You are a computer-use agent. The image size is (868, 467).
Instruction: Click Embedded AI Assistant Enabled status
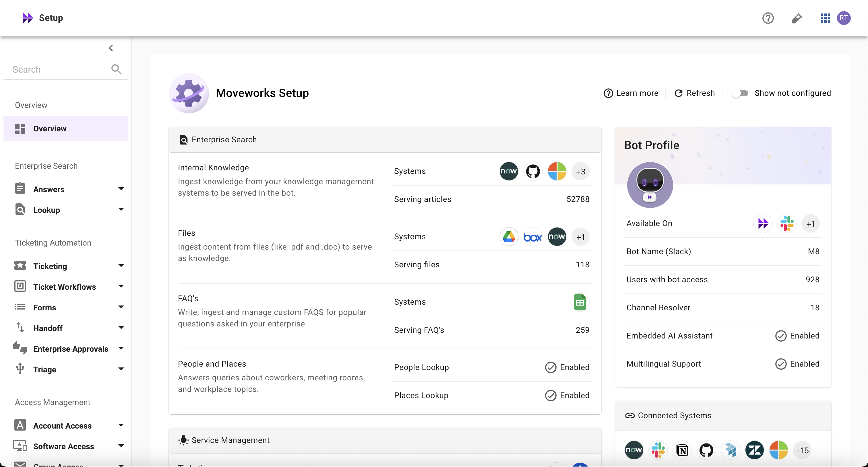coord(797,336)
